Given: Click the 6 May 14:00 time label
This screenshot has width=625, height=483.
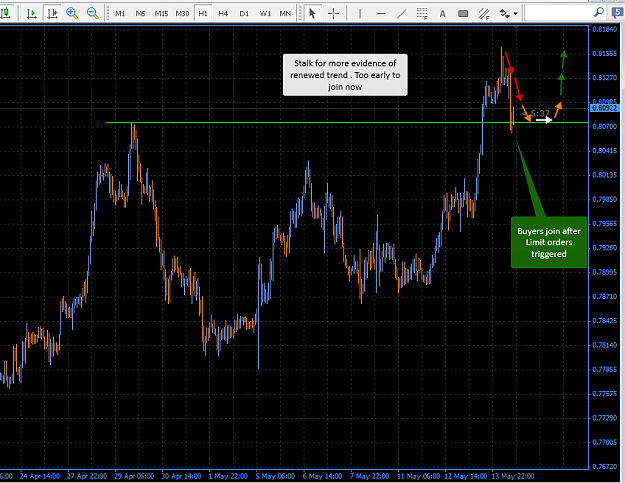Looking at the screenshot, I should [322, 476].
